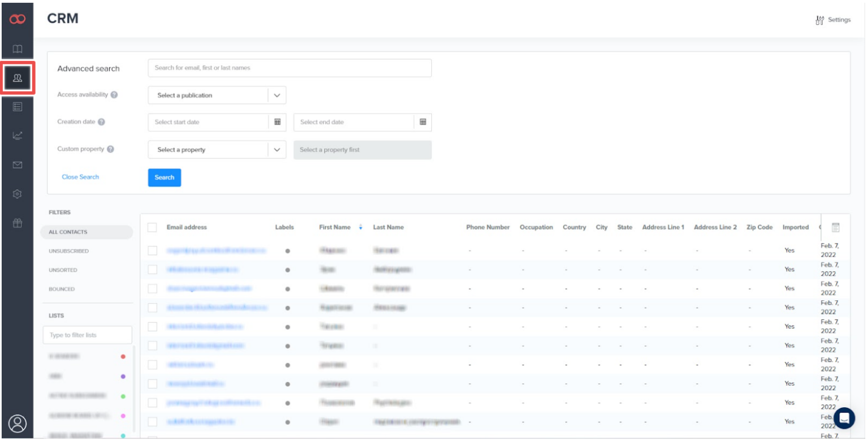Open the Select a property dropdown

pos(216,149)
